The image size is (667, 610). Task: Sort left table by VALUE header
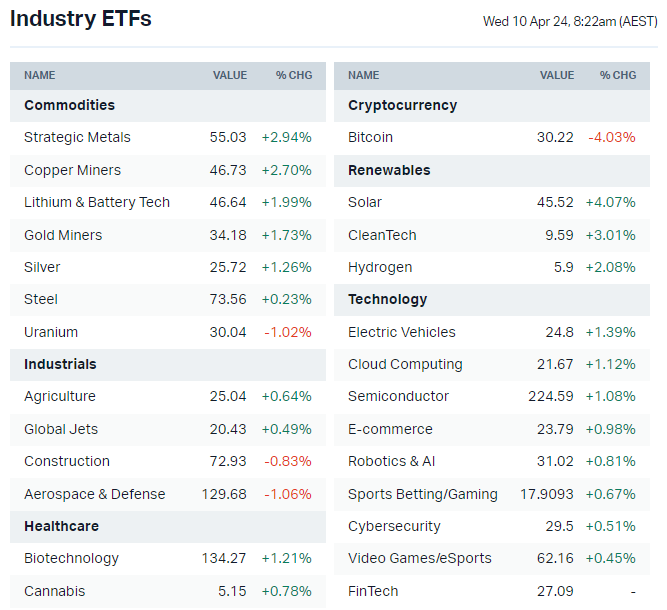pos(229,75)
